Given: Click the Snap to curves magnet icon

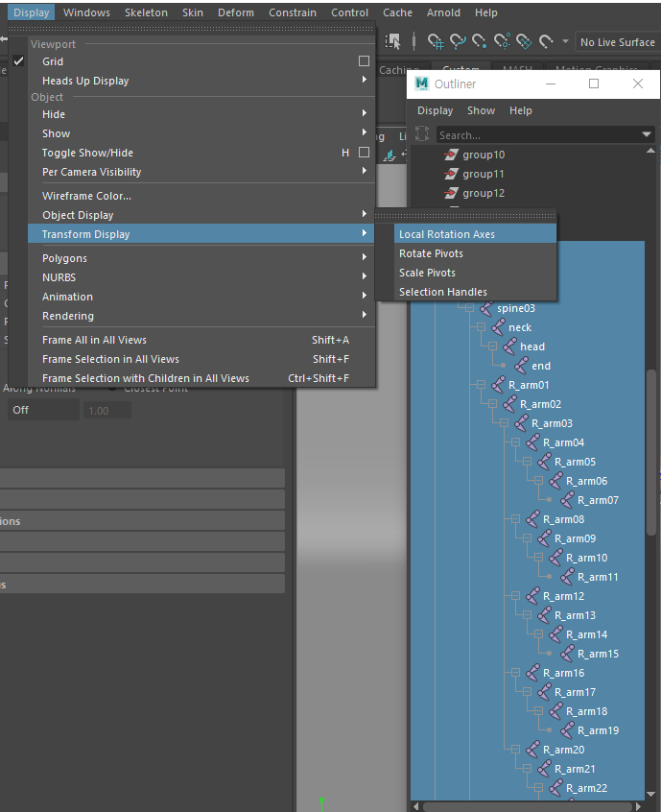Looking at the screenshot, I should tap(458, 41).
